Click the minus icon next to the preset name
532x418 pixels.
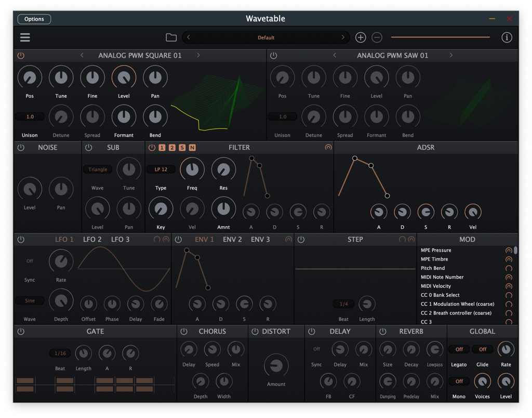[376, 37]
